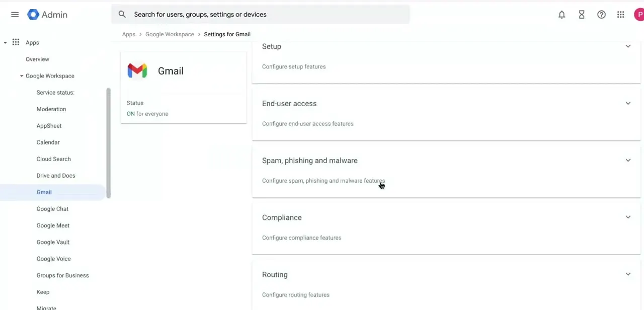The image size is (644, 310).
Task: Open Google Meet in the sidebar
Action: (53, 225)
